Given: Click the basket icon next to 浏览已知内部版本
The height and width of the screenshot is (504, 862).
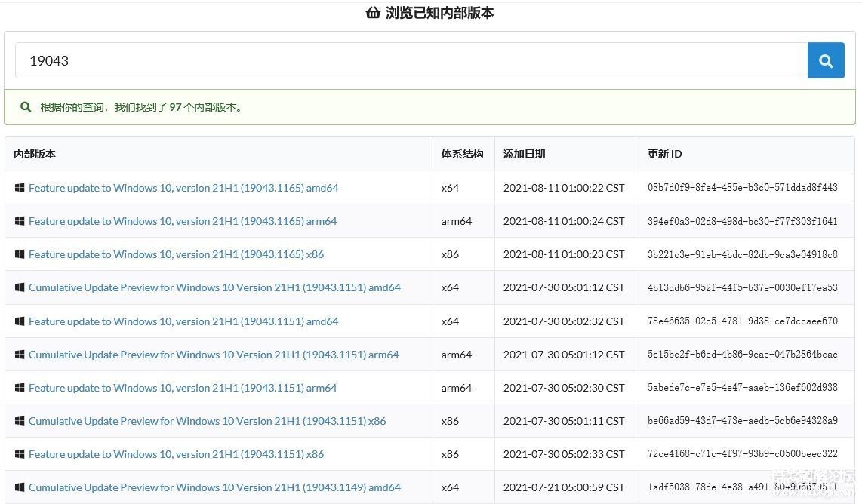Looking at the screenshot, I should point(373,12).
